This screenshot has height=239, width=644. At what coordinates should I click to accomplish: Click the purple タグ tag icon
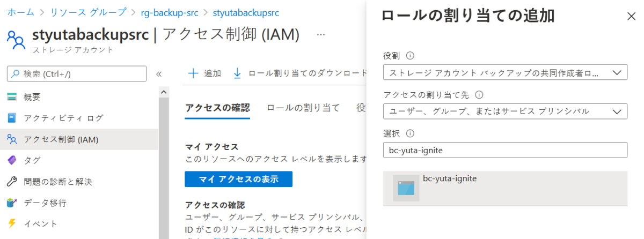pyautogui.click(x=12, y=160)
